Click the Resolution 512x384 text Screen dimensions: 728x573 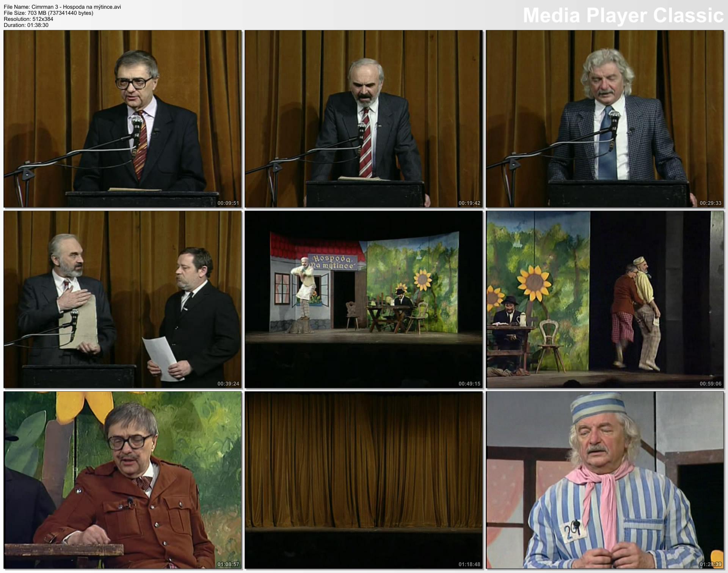pyautogui.click(x=28, y=19)
